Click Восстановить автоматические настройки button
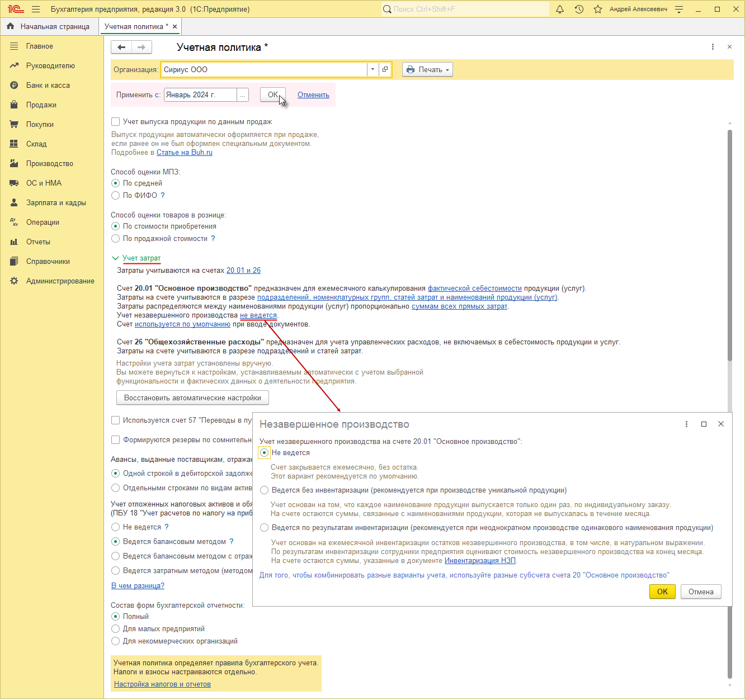The height and width of the screenshot is (700, 745). tap(192, 398)
